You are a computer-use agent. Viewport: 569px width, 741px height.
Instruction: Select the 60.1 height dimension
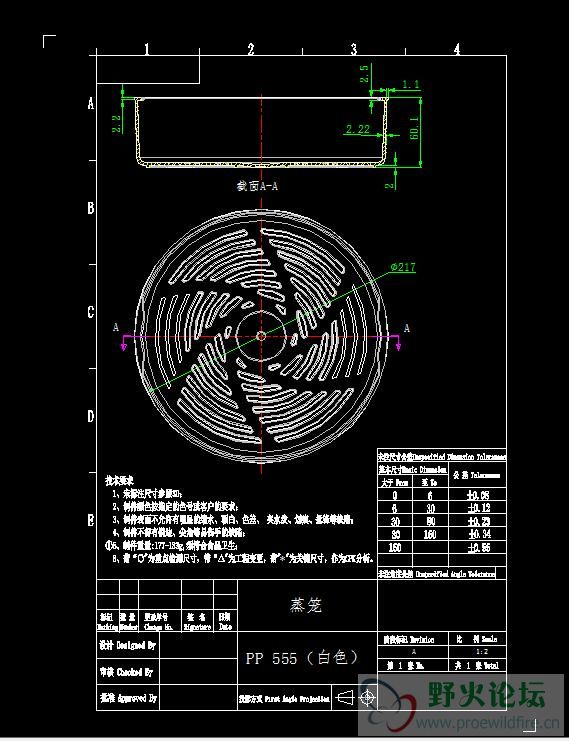(x=415, y=127)
